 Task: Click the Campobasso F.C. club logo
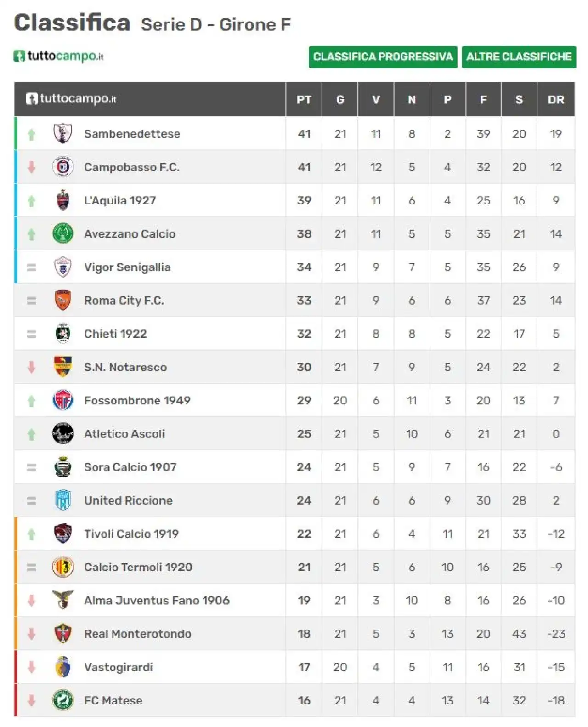pyautogui.click(x=63, y=167)
